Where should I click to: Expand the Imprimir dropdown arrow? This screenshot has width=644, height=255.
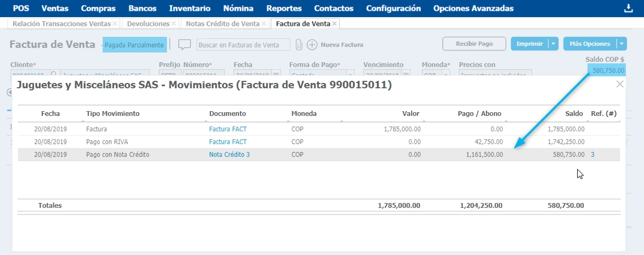click(553, 44)
